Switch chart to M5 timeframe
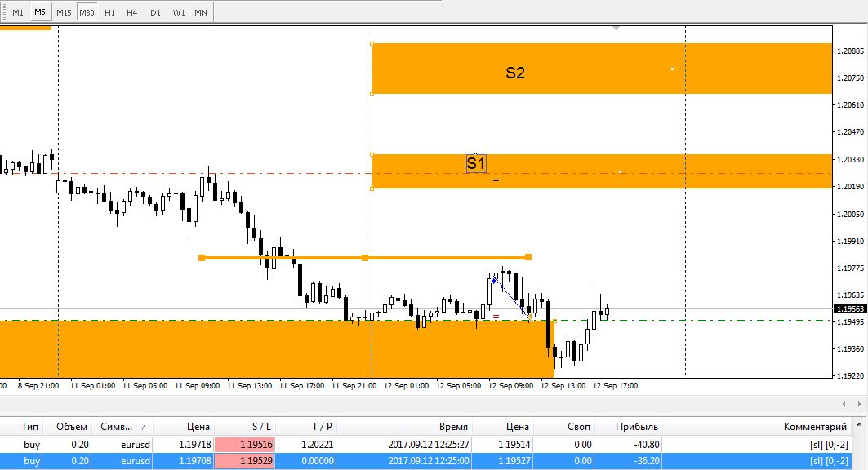This screenshot has width=868, height=470. click(x=40, y=12)
